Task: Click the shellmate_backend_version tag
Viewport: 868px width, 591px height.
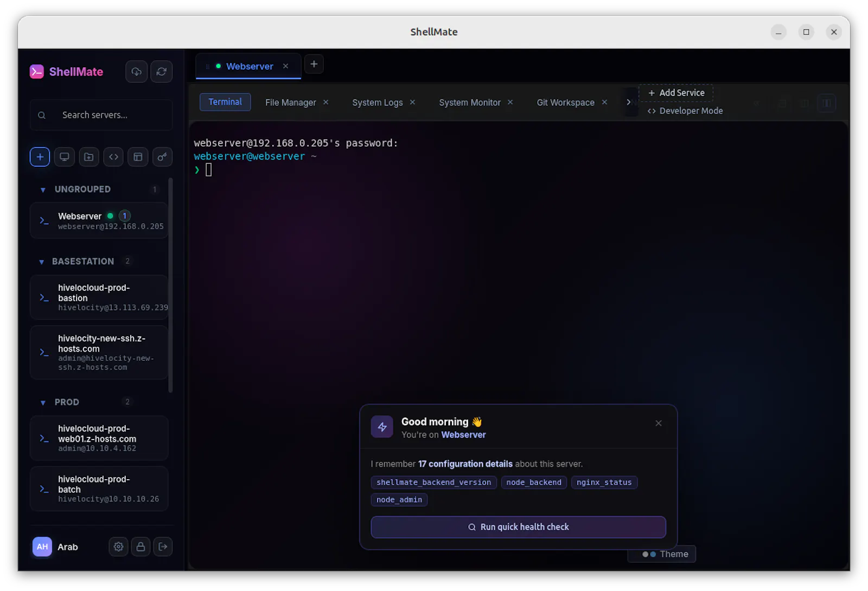Action: tap(433, 482)
